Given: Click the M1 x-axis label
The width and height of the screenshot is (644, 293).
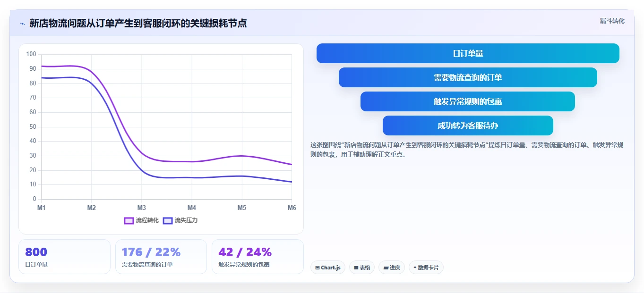Looking at the screenshot, I should (42, 208).
